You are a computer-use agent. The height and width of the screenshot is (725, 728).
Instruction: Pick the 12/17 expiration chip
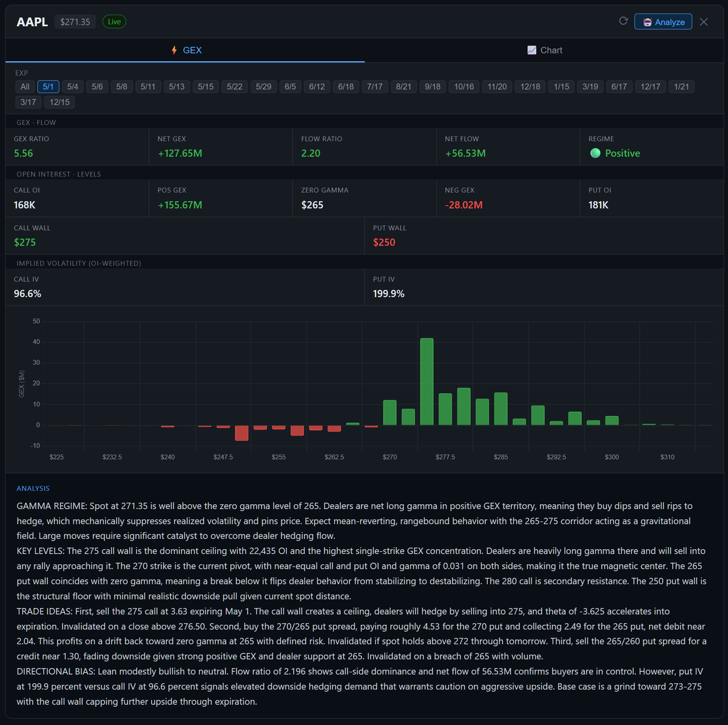point(650,87)
